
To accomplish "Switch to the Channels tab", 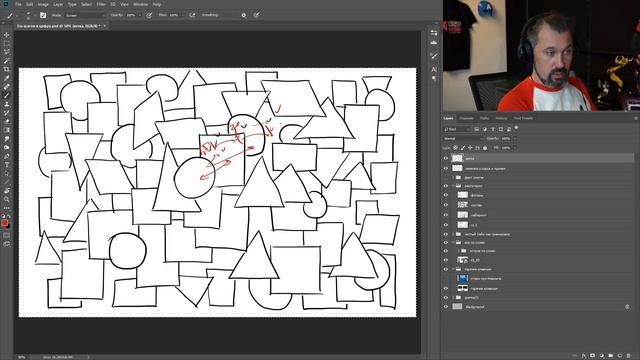I will point(467,118).
